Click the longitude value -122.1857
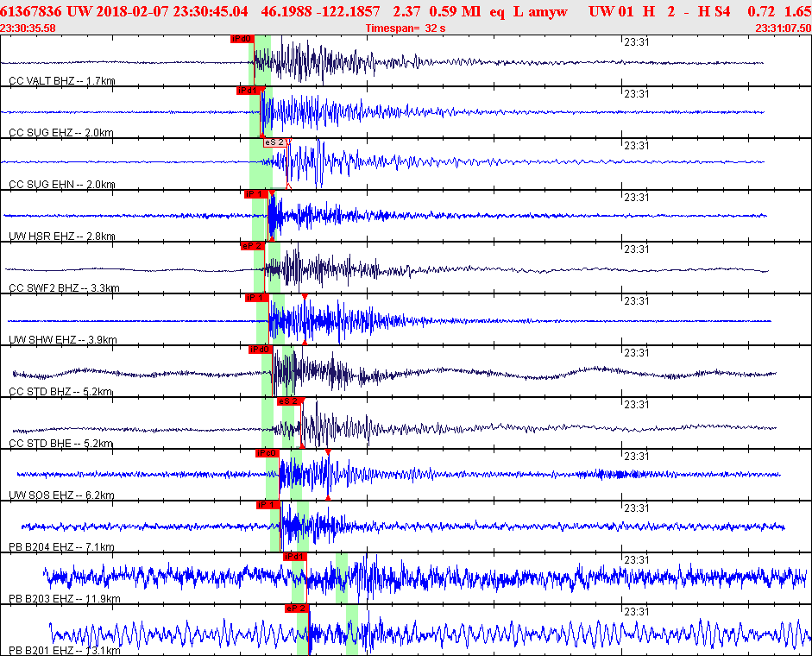This screenshot has width=812, height=656. (349, 11)
